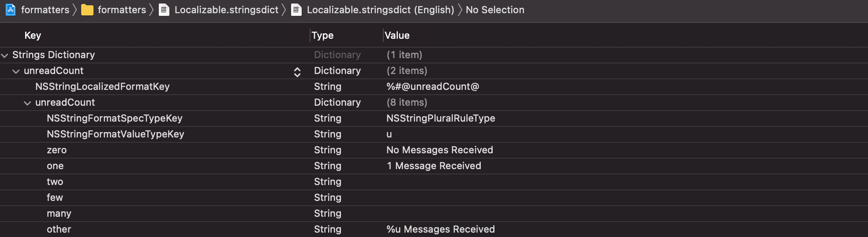This screenshot has width=868, height=237.
Task: Open the unreadCount key type stepper arrows
Action: click(297, 72)
